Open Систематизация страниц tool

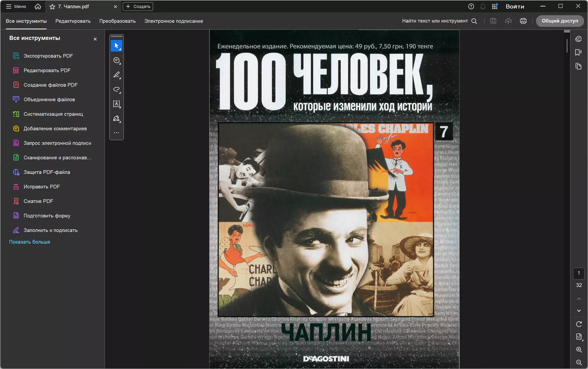(x=52, y=114)
